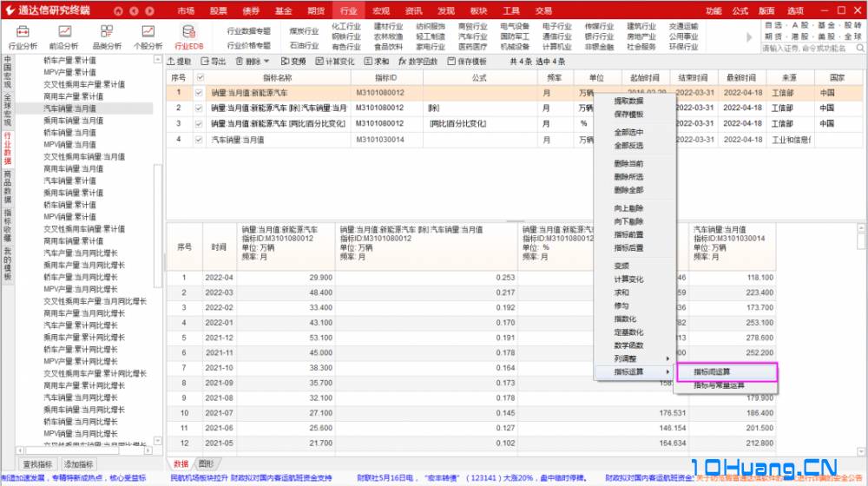Select 提取数据 in context menu
Viewport: 868px width, 486px height.
[628, 101]
